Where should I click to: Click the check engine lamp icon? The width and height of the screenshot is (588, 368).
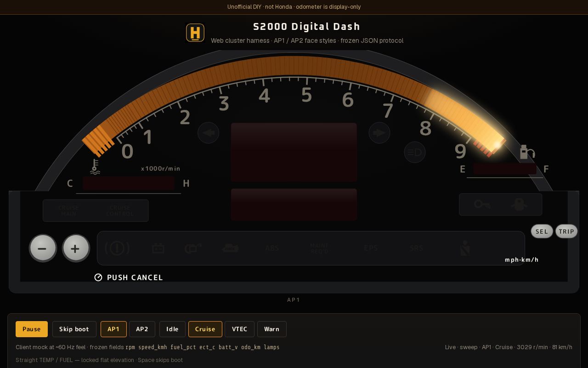point(230,248)
